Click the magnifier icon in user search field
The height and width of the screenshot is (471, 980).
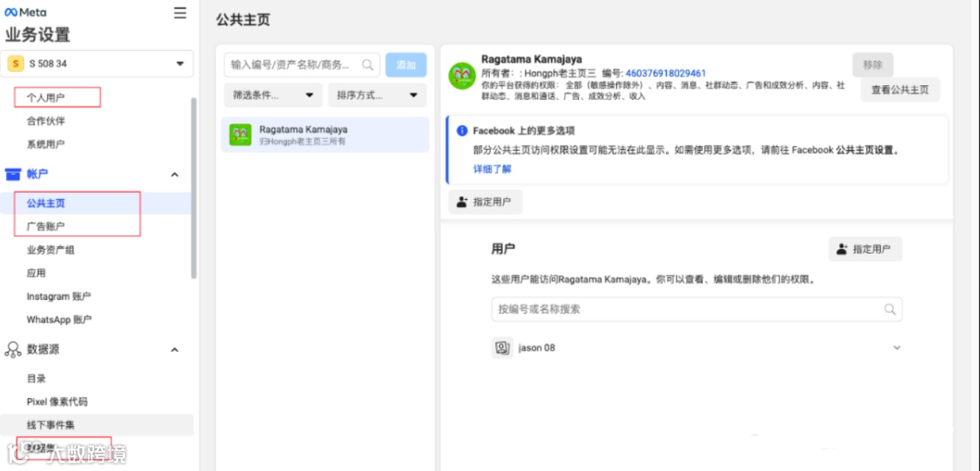(890, 309)
